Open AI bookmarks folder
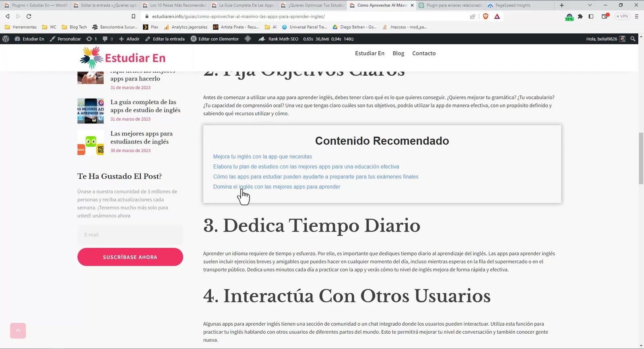The image size is (644, 349). [270, 27]
